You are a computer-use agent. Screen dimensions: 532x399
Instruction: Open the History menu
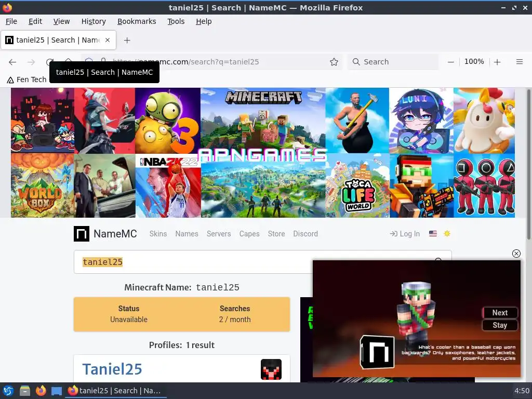(x=94, y=21)
